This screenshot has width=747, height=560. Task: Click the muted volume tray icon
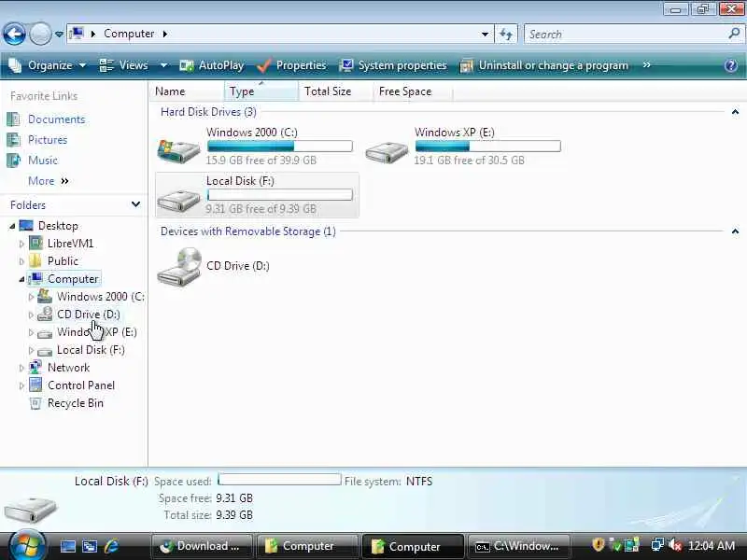pos(675,545)
